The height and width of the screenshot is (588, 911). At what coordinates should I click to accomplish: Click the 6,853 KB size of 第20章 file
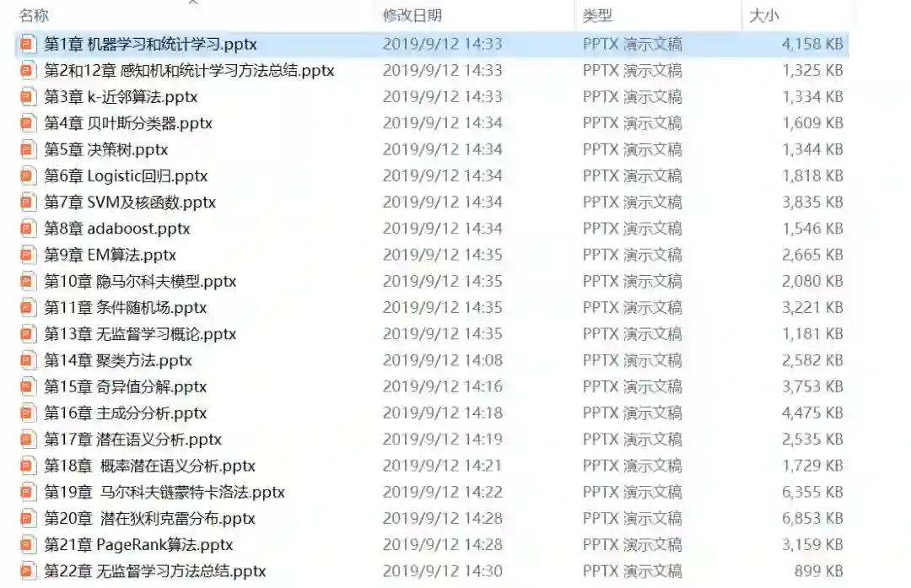coord(812,519)
